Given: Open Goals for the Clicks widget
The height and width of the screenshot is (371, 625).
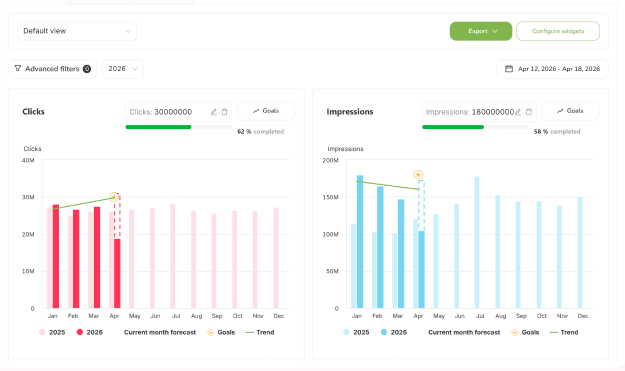Looking at the screenshot, I should [x=266, y=111].
